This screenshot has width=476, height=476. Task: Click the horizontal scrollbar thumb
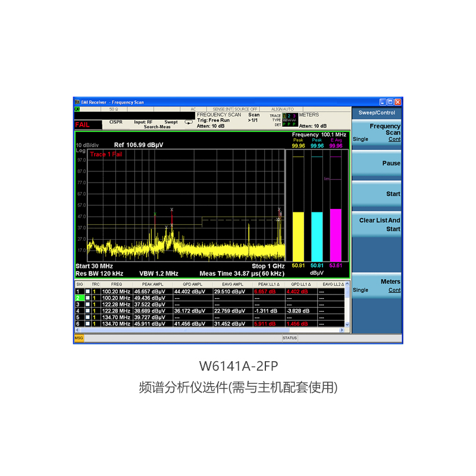pyautogui.click(x=185, y=330)
